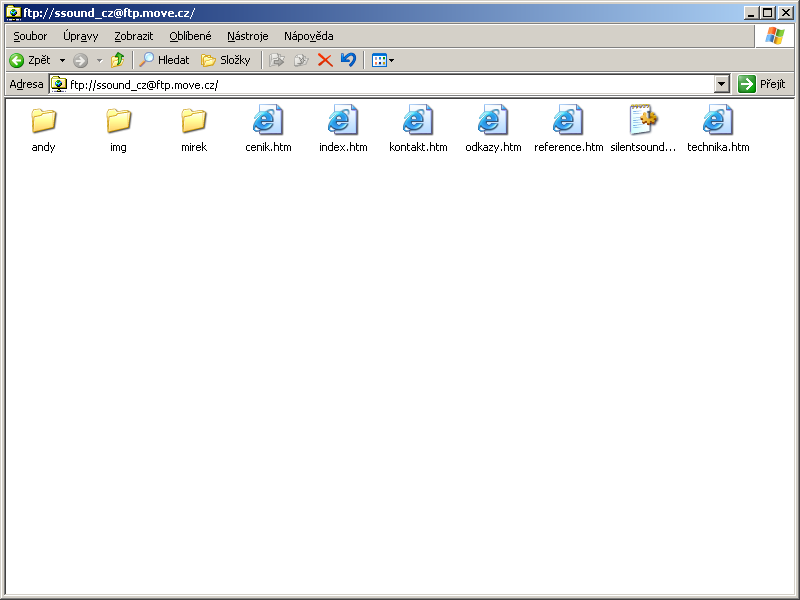Select the odkazy.htm file icon
Viewport: 800px width, 600px height.
493,120
